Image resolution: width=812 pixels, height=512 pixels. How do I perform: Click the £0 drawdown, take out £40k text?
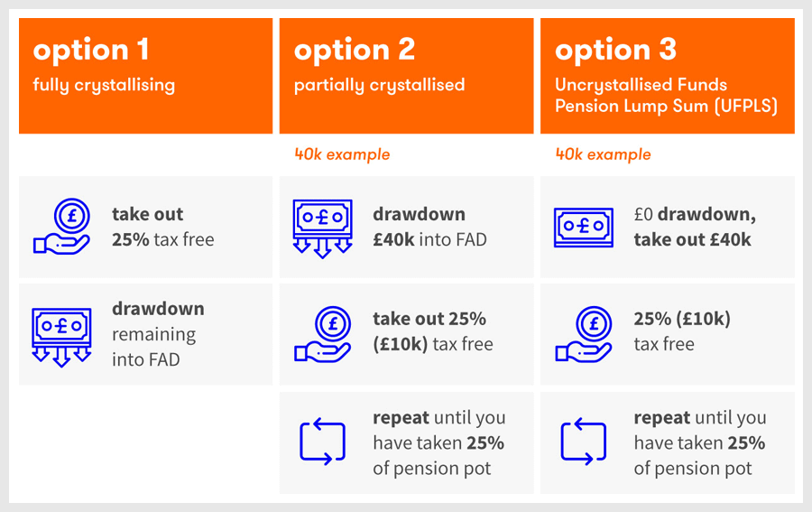(x=695, y=227)
